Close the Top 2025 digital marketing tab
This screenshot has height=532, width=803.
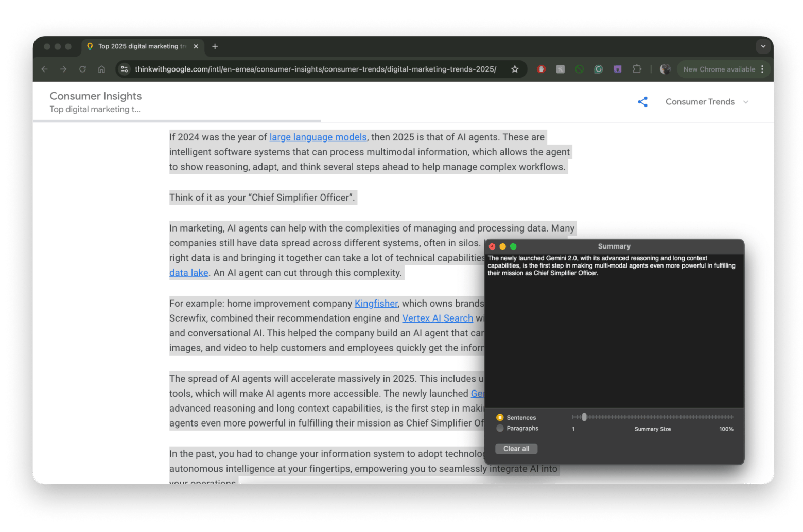tap(196, 46)
